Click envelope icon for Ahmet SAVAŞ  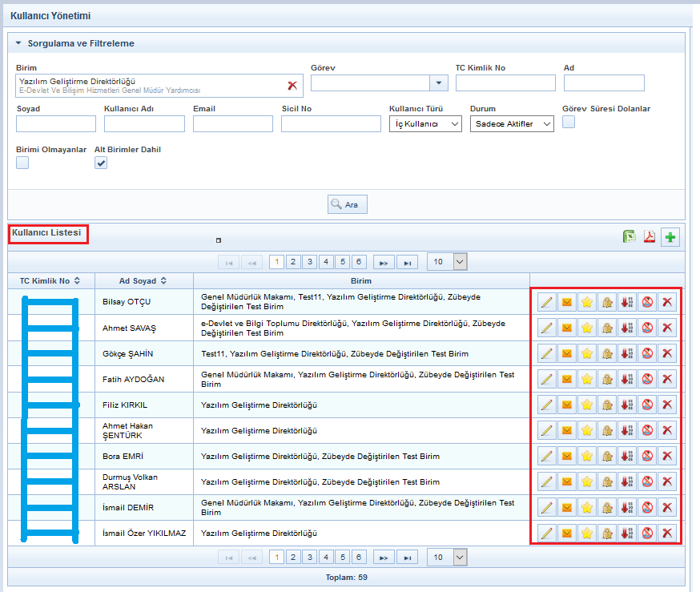567,328
